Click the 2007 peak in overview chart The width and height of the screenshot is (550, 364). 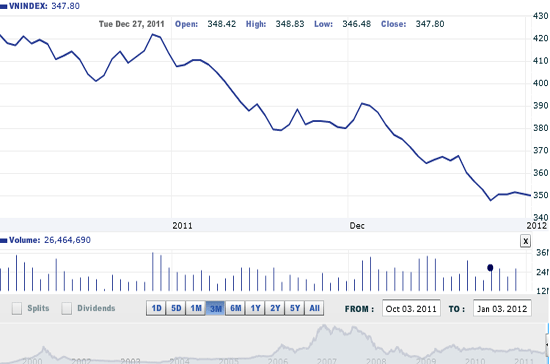323,326
